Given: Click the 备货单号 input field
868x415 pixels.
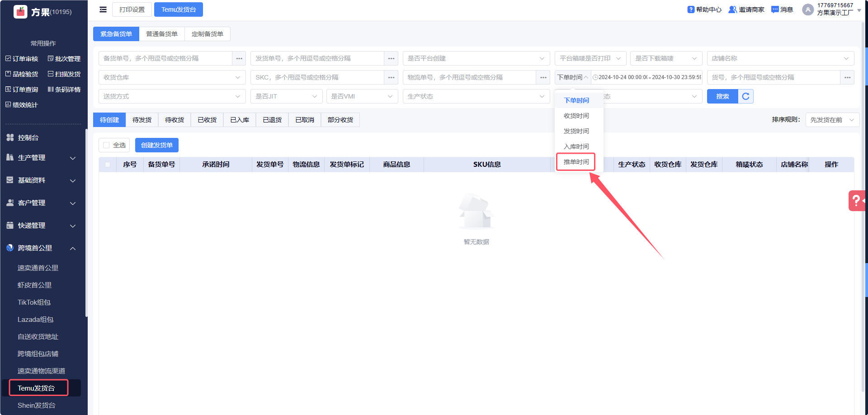Looking at the screenshot, I should point(165,58).
